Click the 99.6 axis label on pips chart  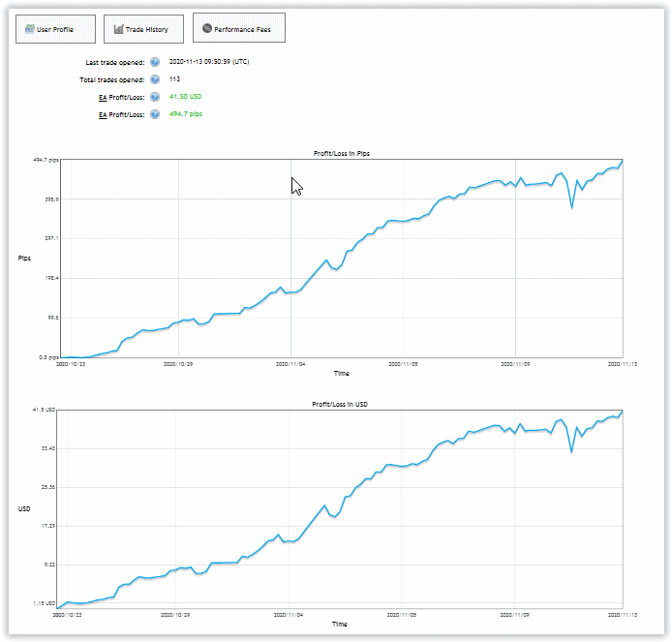click(53, 318)
